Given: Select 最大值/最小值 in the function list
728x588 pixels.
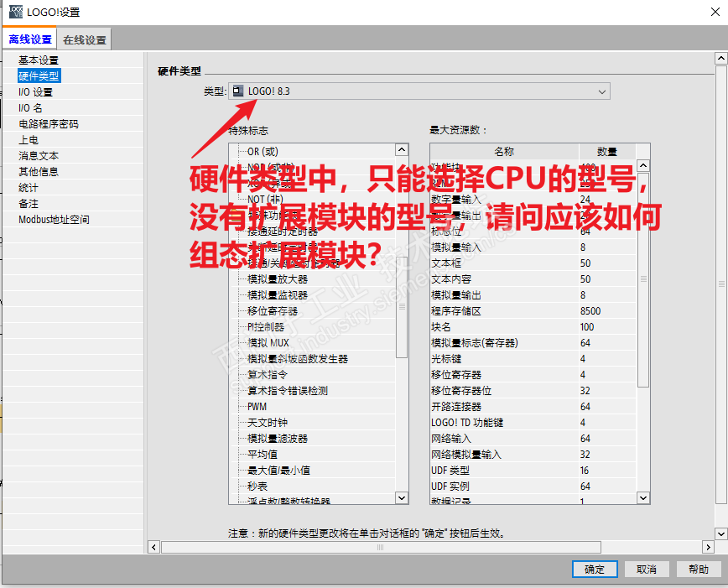Looking at the screenshot, I should 278,470.
